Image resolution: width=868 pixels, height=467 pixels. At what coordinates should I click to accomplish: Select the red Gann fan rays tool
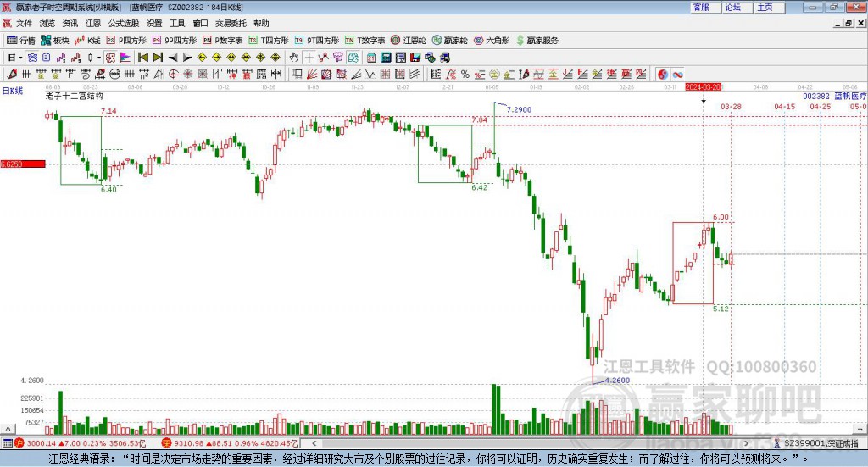(x=312, y=74)
